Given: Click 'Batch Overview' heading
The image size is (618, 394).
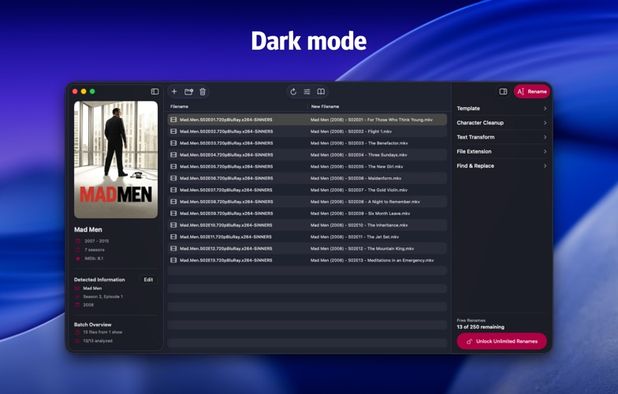Looking at the screenshot, I should 93,325.
